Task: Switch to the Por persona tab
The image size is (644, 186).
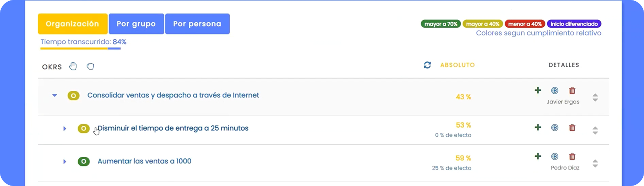Action: (197, 24)
